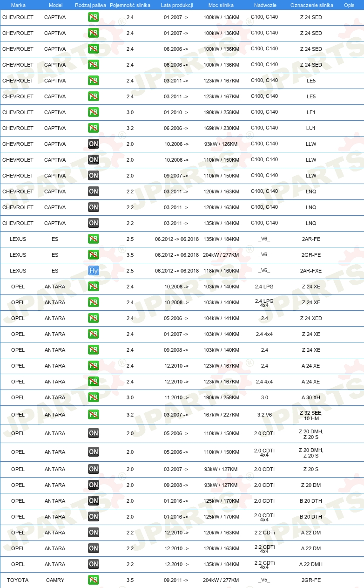Click the 104kW / 141KM power cell
The width and height of the screenshot is (364, 588).
coord(222,318)
